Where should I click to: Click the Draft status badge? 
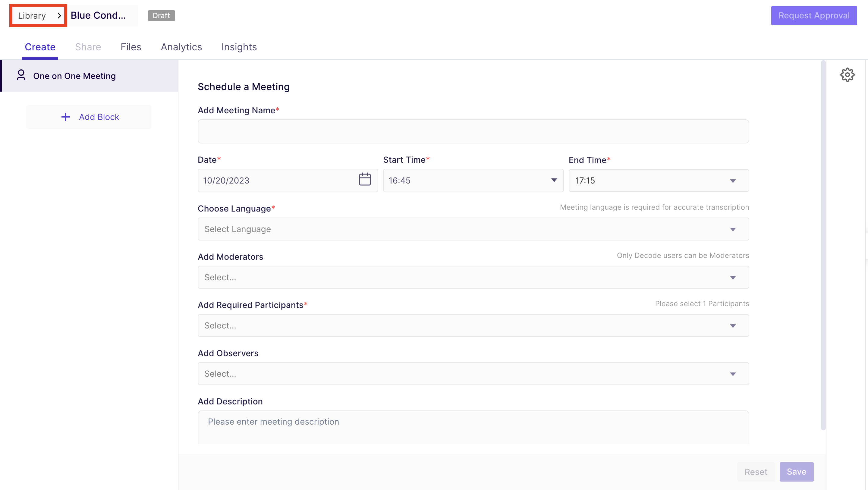click(x=161, y=15)
